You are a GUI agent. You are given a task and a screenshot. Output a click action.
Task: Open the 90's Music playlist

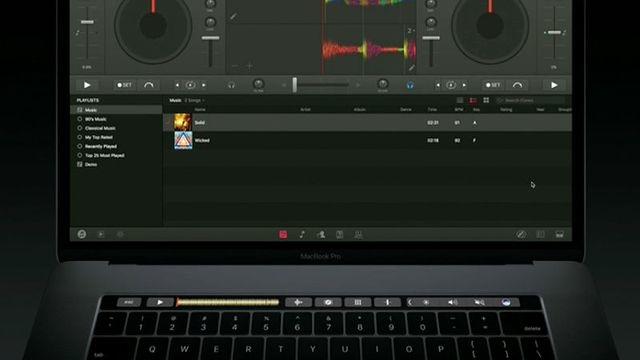tap(96, 119)
